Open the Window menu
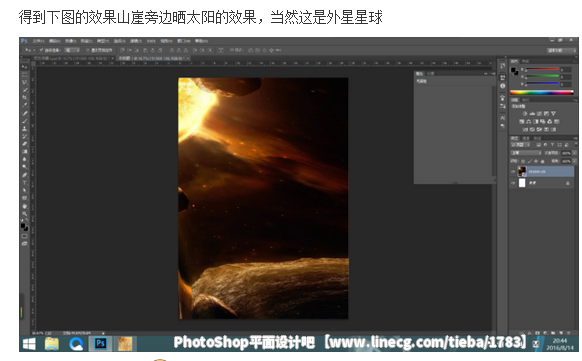 point(184,41)
